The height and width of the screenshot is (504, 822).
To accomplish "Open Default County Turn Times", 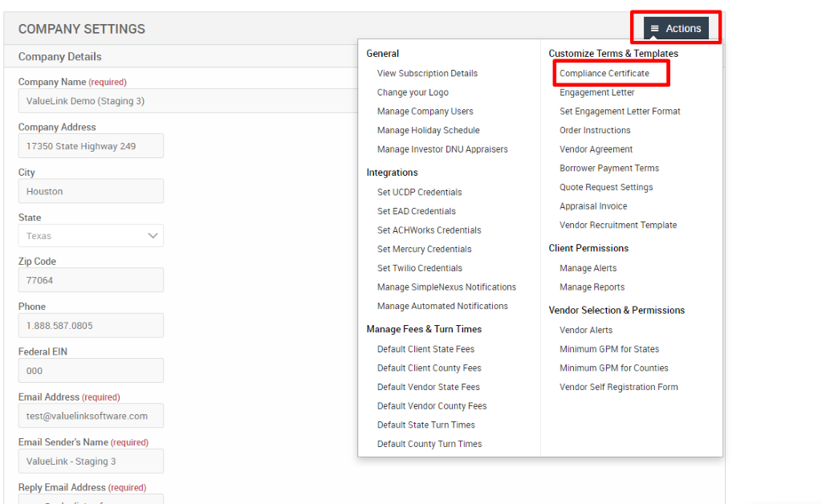I will (x=429, y=444).
